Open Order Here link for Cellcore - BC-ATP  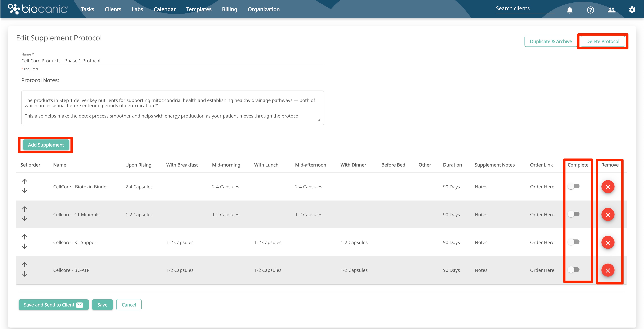(x=542, y=270)
